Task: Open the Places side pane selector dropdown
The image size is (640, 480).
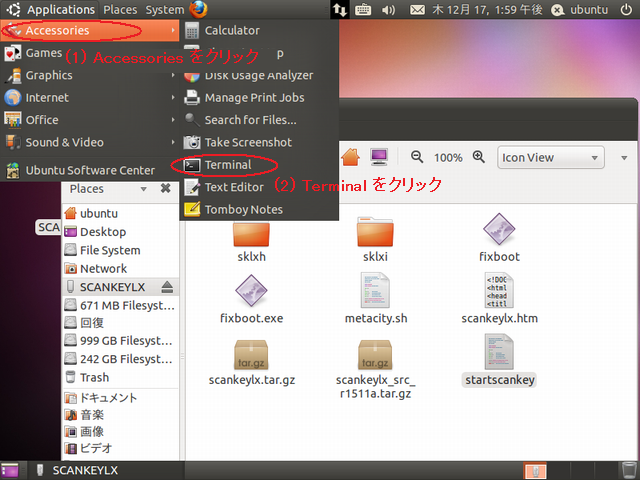Action: [108, 189]
